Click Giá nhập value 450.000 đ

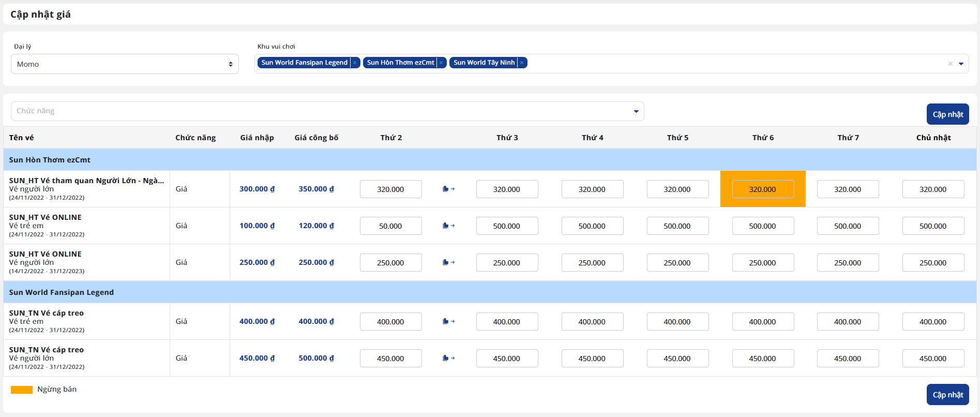pos(257,358)
